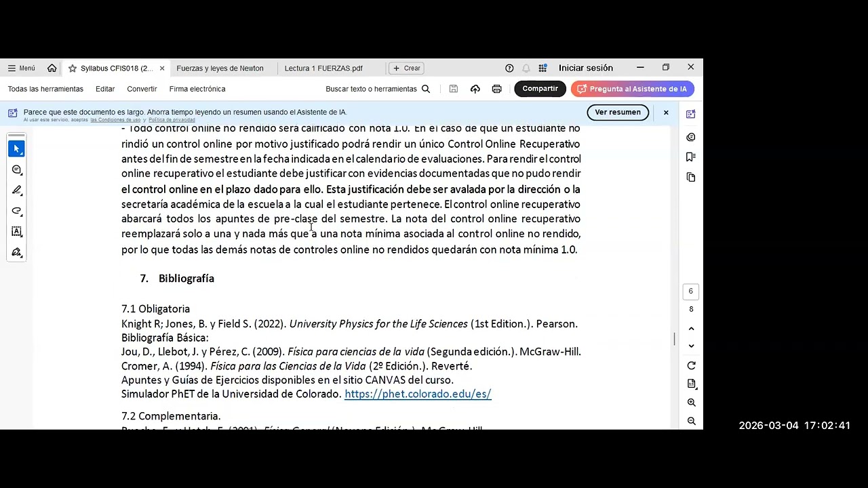Click the Crear new tab button

[406, 68]
